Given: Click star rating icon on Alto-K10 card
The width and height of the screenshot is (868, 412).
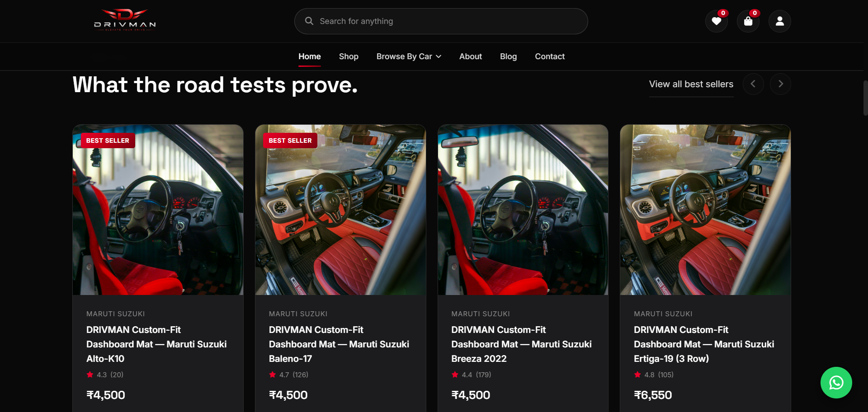Looking at the screenshot, I should (x=90, y=375).
